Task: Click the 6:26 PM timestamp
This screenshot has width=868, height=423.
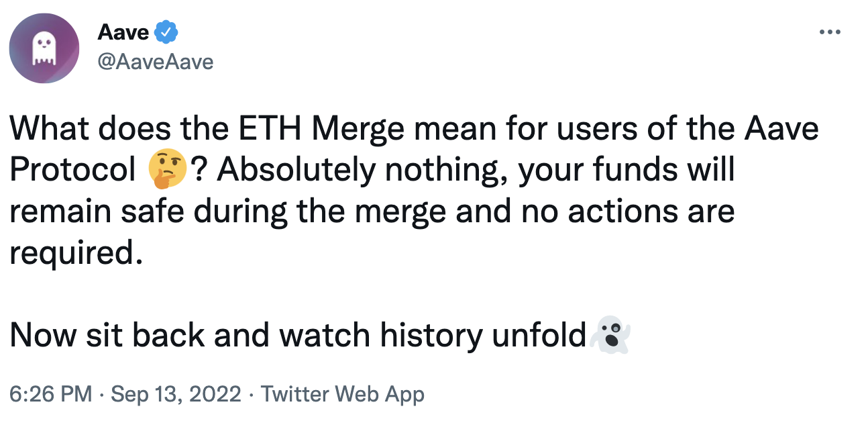Action: tap(50, 394)
